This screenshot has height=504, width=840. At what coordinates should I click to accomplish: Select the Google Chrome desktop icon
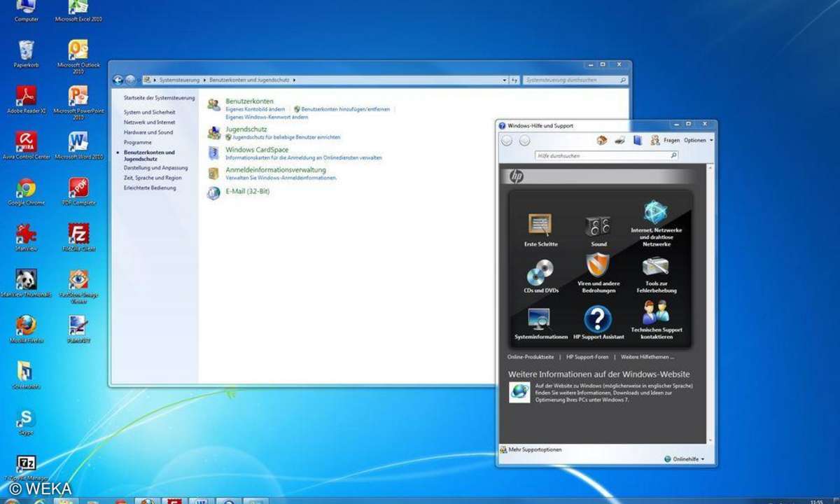point(26,188)
